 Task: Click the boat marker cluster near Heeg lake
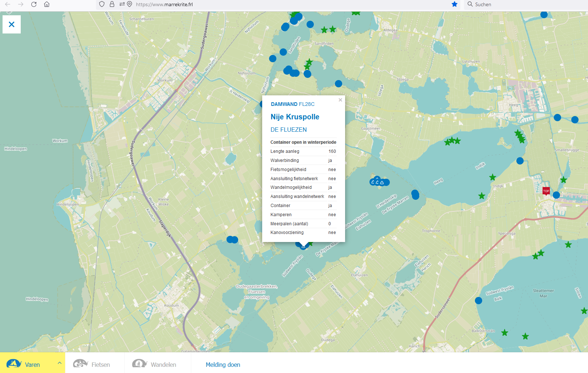pyautogui.click(x=378, y=182)
